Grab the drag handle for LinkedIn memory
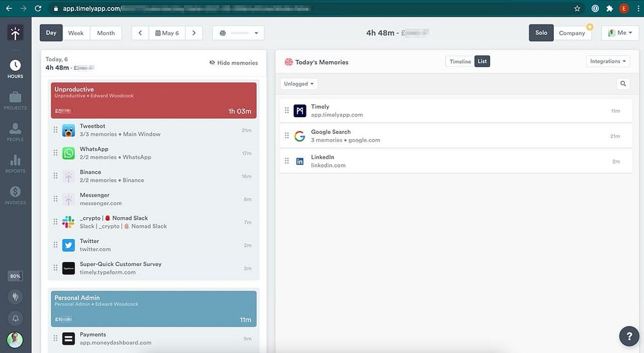 287,161
